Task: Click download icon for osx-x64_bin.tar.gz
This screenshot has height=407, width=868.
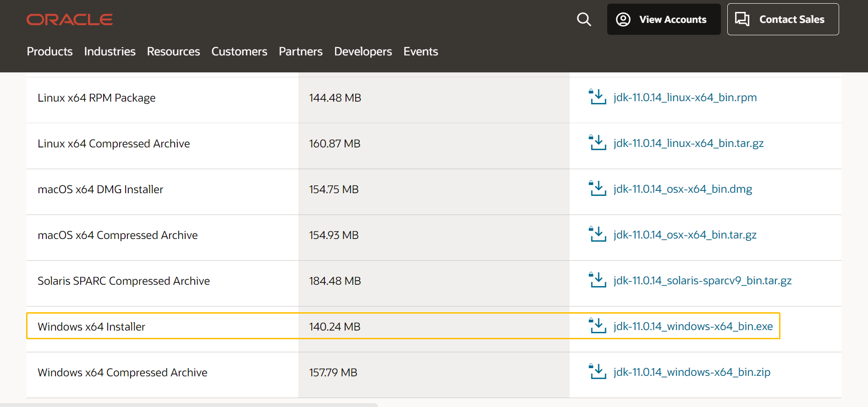Action: tap(597, 234)
